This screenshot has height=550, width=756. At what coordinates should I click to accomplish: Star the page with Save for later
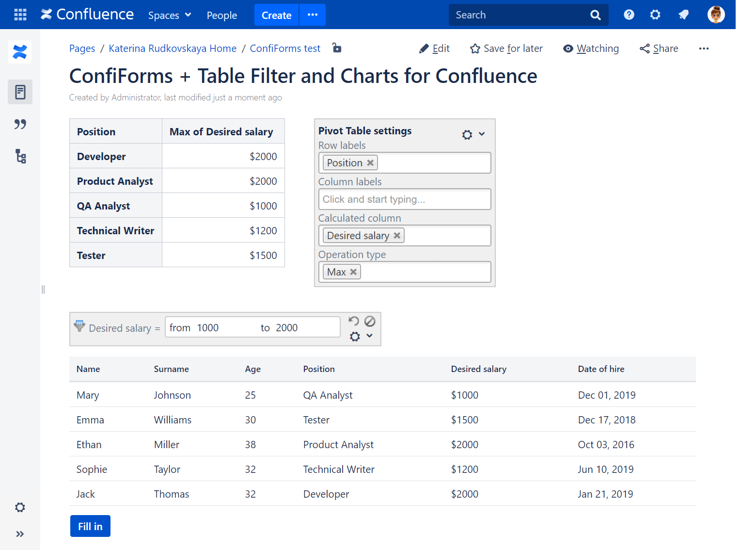(x=475, y=49)
